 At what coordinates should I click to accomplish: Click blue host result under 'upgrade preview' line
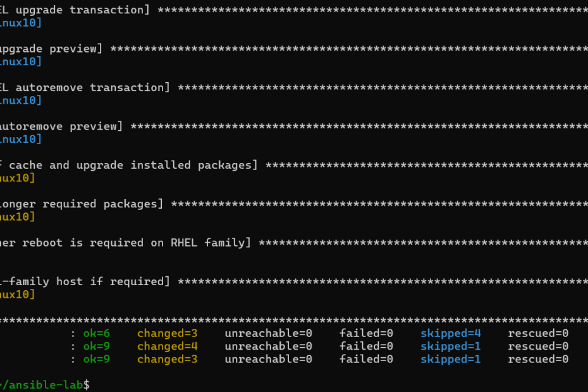(21, 61)
